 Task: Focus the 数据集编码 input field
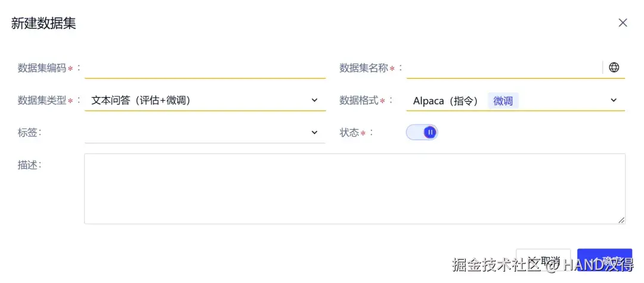click(x=205, y=68)
